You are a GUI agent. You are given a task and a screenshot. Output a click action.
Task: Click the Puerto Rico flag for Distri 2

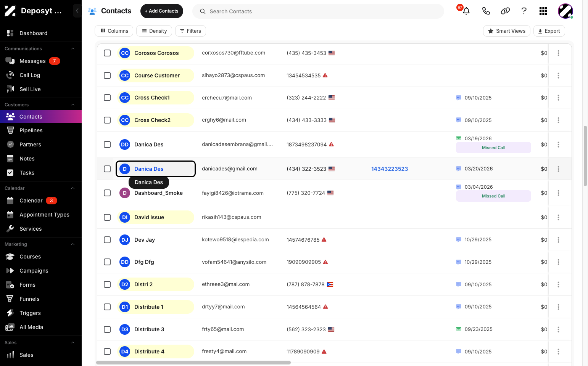click(330, 284)
